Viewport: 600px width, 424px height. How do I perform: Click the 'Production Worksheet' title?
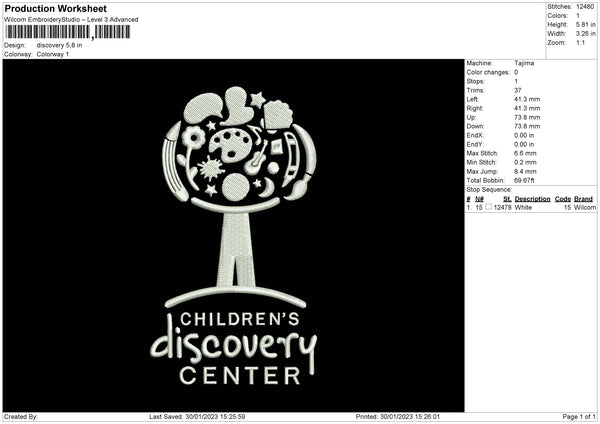pyautogui.click(x=55, y=8)
